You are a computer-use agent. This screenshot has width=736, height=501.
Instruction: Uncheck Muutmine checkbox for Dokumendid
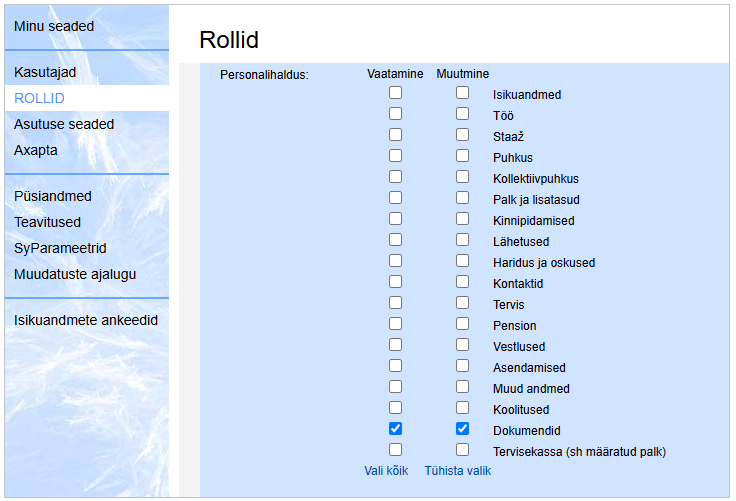(463, 429)
